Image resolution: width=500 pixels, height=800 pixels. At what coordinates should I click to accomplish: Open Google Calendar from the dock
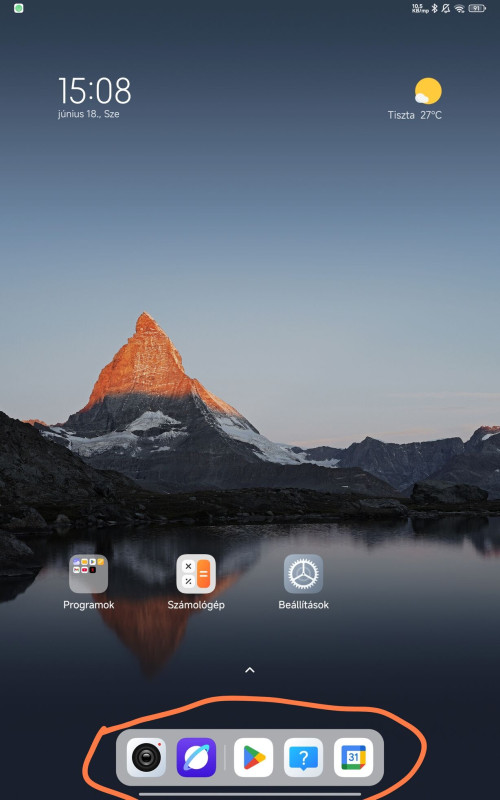[x=354, y=757]
